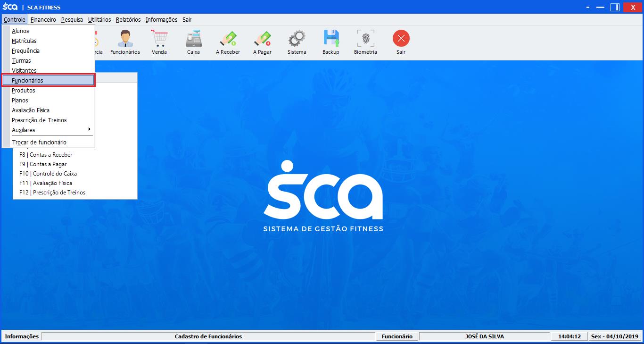Image resolution: width=644 pixels, height=344 pixels.
Task: Choose Frequência in the dropdown menu
Action: point(49,50)
